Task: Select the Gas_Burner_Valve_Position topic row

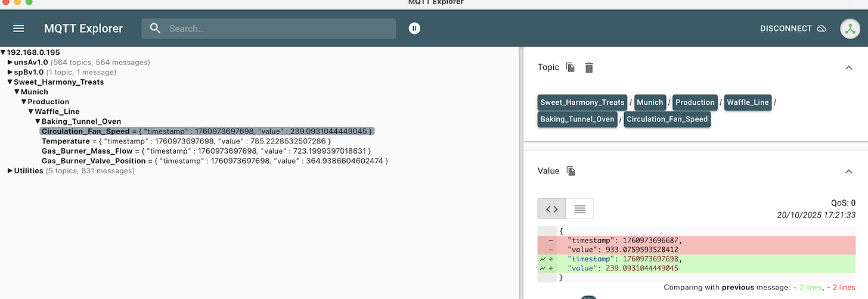Action: pyautogui.click(x=215, y=161)
